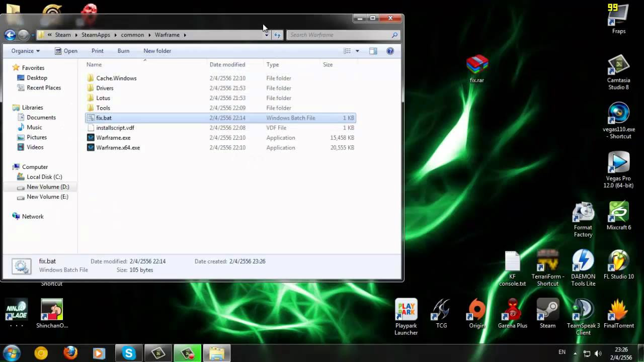
Task: Open the volume icon in system tray
Action: [x=598, y=353]
